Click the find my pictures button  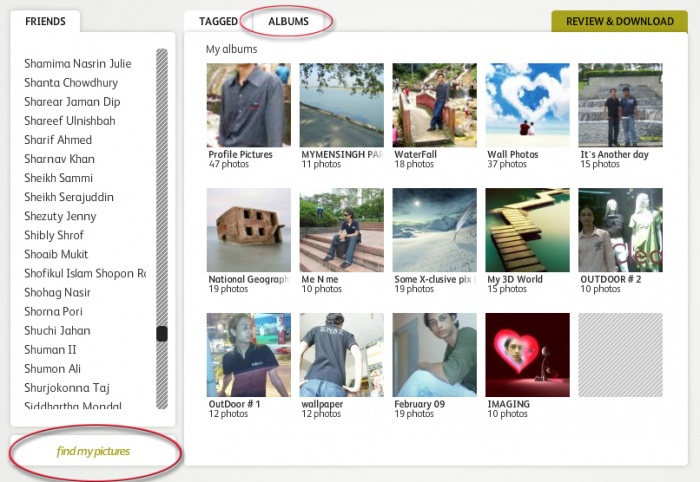93,451
